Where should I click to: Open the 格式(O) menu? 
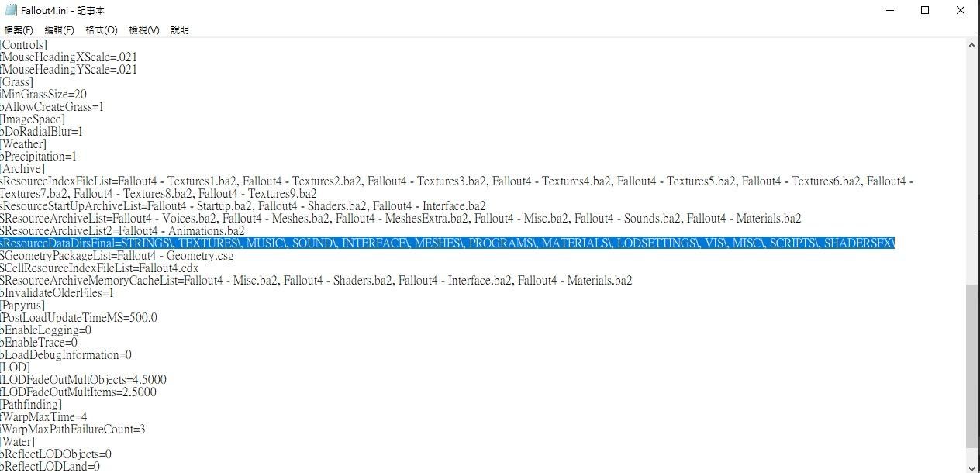click(102, 29)
